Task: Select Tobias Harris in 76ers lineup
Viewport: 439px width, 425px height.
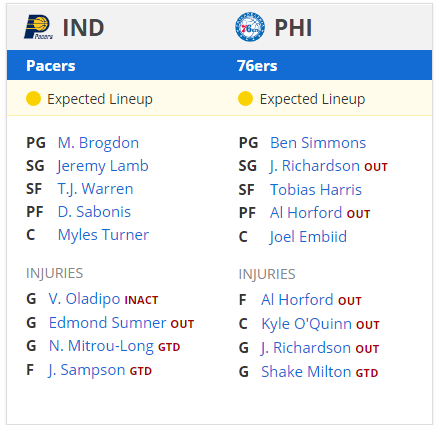Action: click(x=316, y=190)
